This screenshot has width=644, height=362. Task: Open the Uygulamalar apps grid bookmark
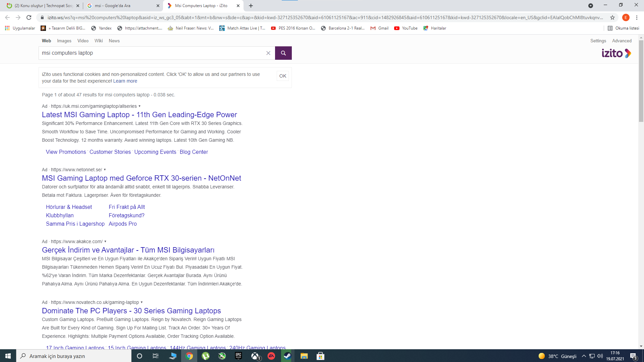click(20, 28)
